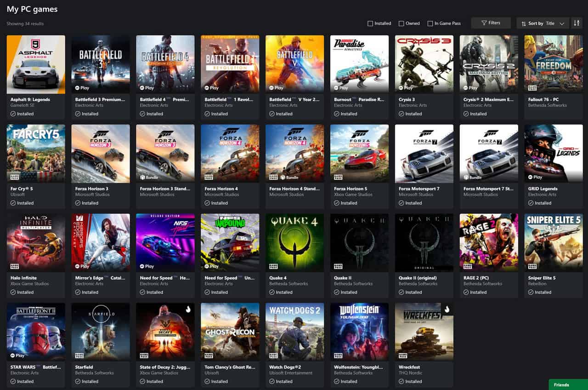Click EA Play badge on Battlefield 3 cover
Screen dimensions: 588x390
click(82, 88)
